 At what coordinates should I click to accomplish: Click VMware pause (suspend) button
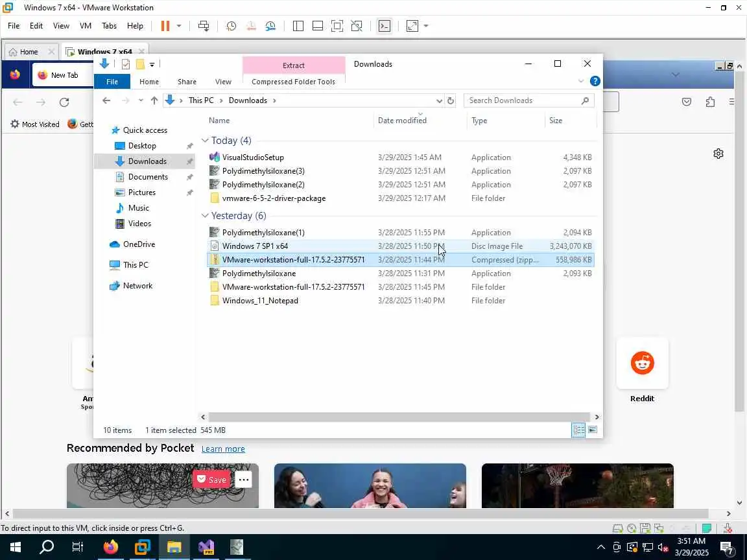pyautogui.click(x=165, y=26)
